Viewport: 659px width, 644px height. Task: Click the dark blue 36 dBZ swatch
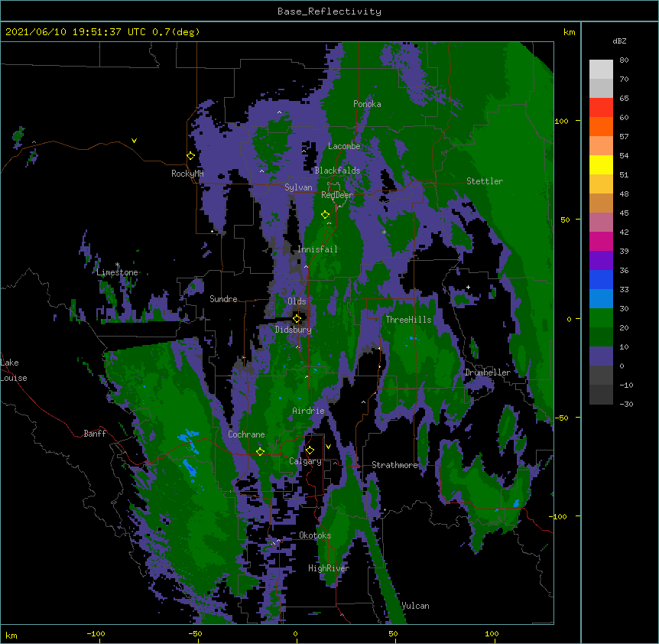click(601, 279)
